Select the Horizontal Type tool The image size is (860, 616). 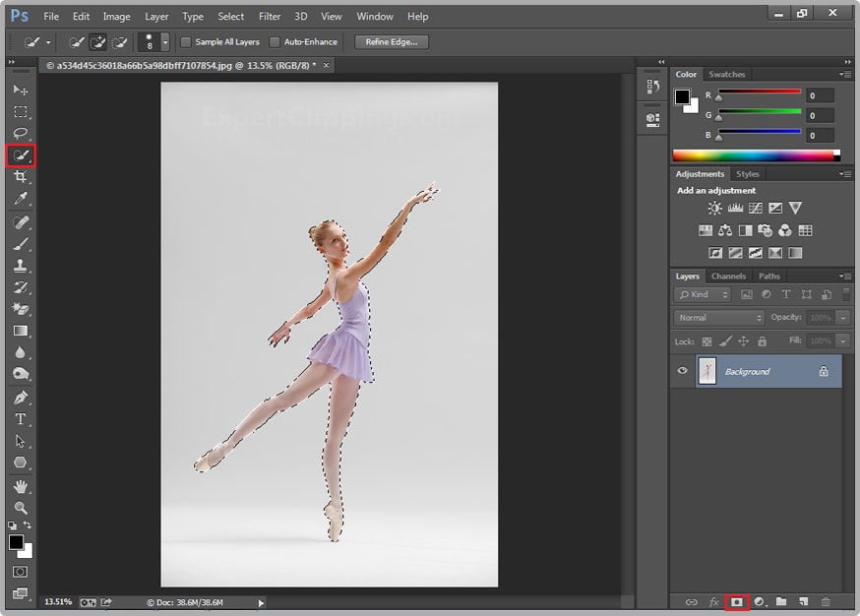click(x=21, y=419)
